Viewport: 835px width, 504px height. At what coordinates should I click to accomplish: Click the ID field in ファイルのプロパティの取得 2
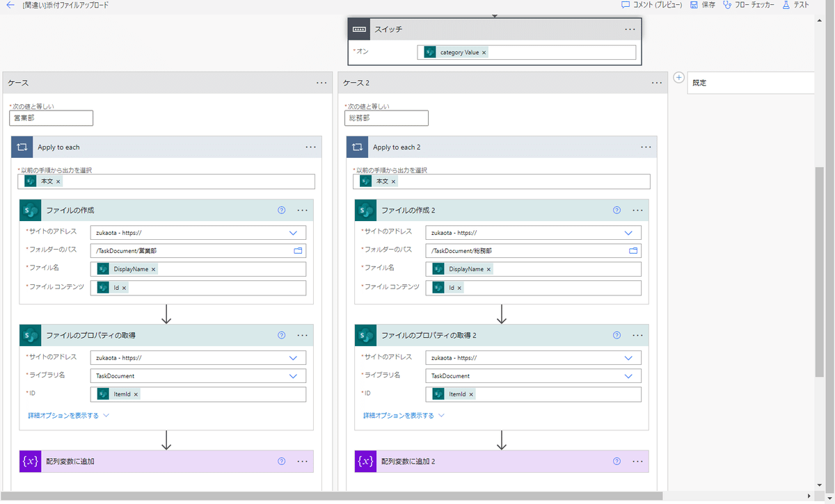click(534, 394)
